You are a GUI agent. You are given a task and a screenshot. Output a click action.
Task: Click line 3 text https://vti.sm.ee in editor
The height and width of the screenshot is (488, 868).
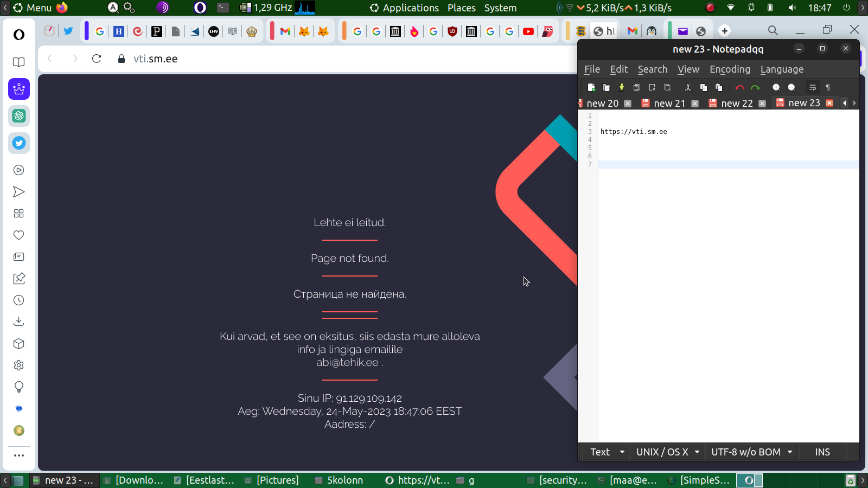(x=634, y=132)
